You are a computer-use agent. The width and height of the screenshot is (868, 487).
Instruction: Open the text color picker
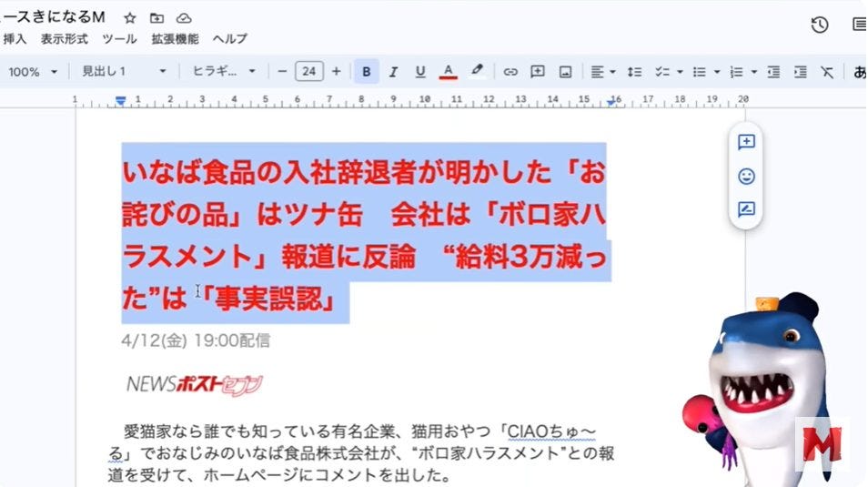coord(448,72)
